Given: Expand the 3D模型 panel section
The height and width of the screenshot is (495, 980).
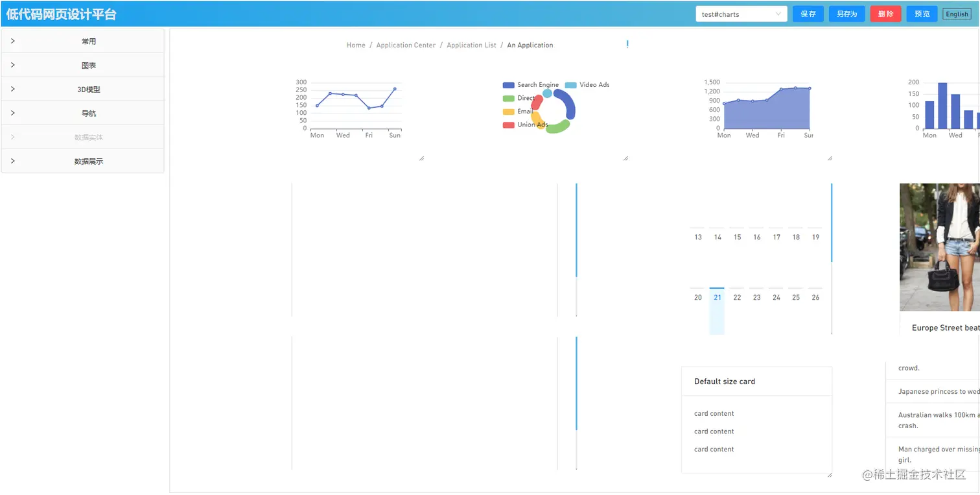Looking at the screenshot, I should coord(82,90).
